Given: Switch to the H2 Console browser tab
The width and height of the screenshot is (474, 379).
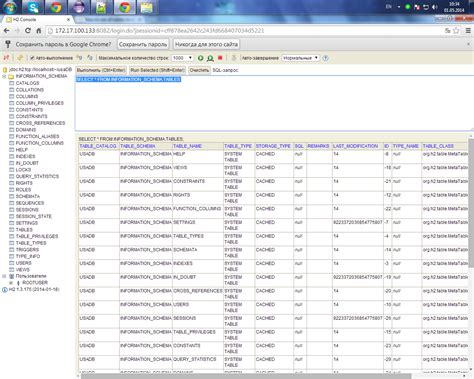Looking at the screenshot, I should pos(37,20).
